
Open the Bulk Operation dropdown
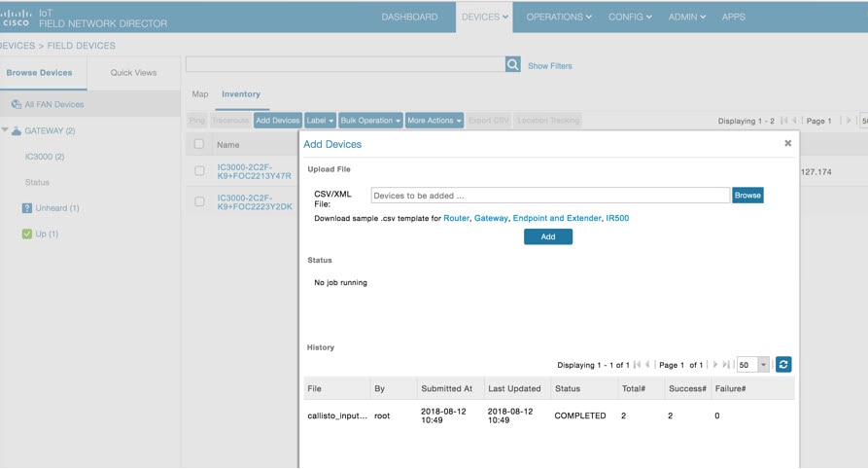point(370,121)
